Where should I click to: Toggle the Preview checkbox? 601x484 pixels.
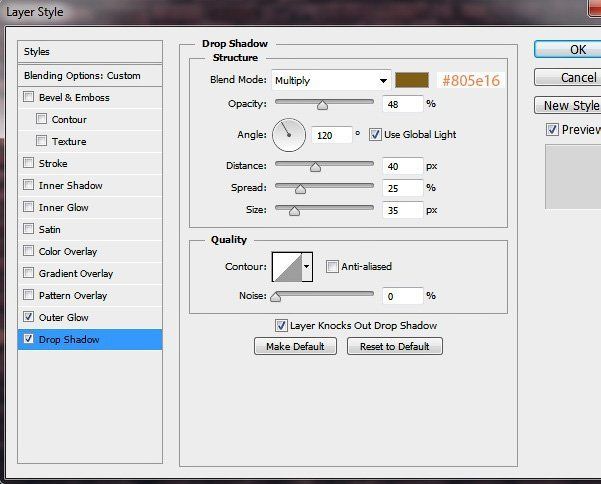[x=552, y=130]
